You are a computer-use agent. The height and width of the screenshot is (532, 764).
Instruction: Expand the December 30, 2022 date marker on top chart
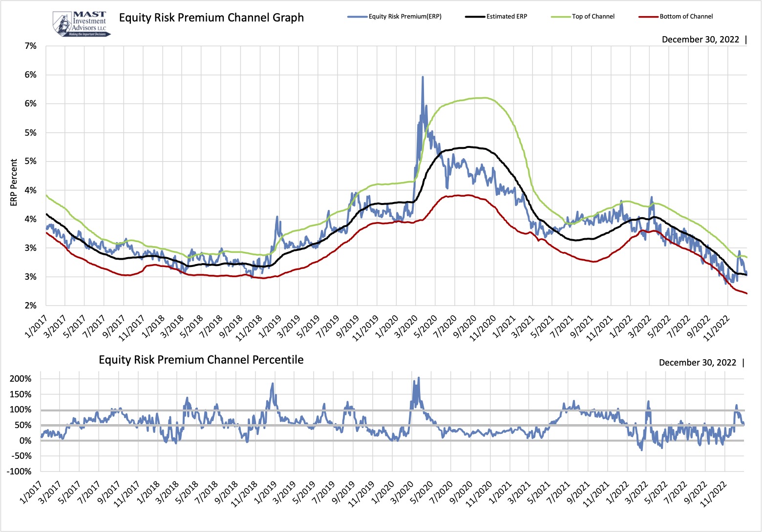pos(700,39)
